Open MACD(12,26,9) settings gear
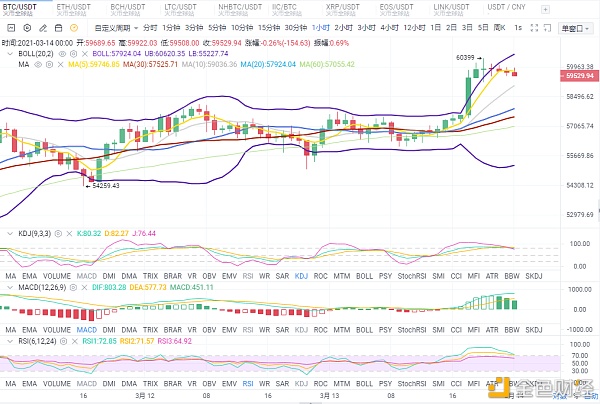 pos(73,287)
